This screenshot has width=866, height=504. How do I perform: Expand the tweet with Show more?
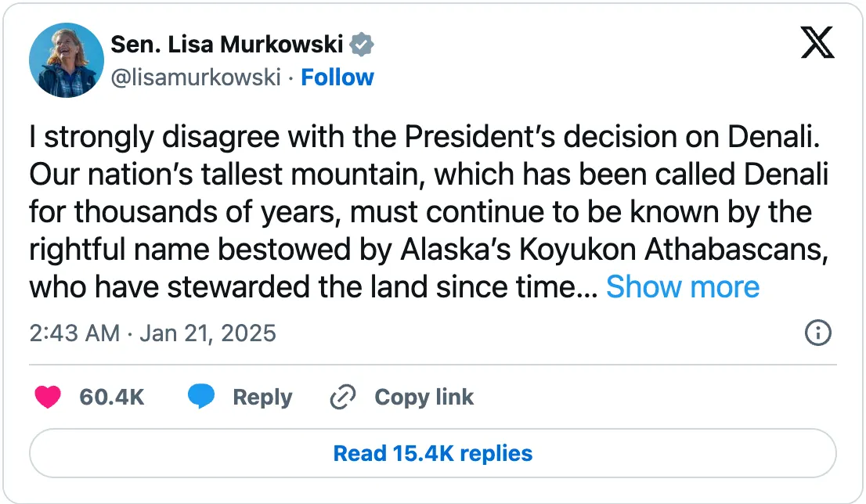[683, 287]
